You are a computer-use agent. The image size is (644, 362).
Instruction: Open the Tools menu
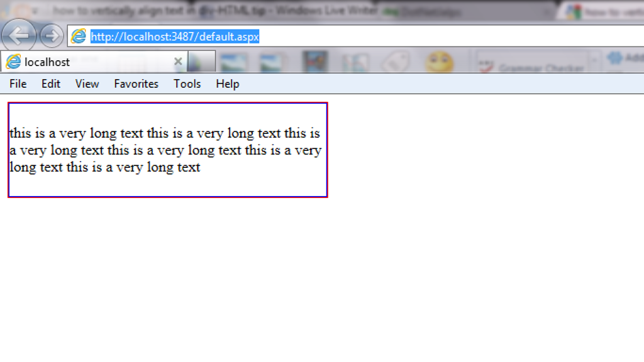tap(187, 84)
